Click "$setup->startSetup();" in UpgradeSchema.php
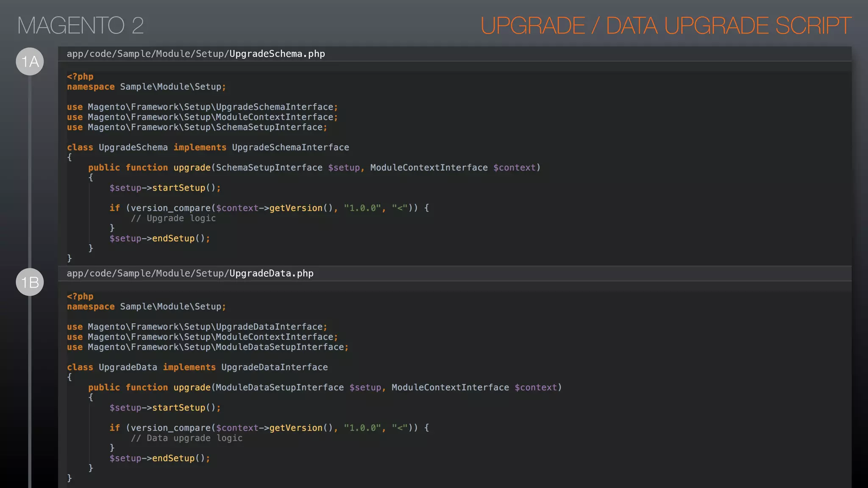This screenshot has height=488, width=868. [x=165, y=188]
